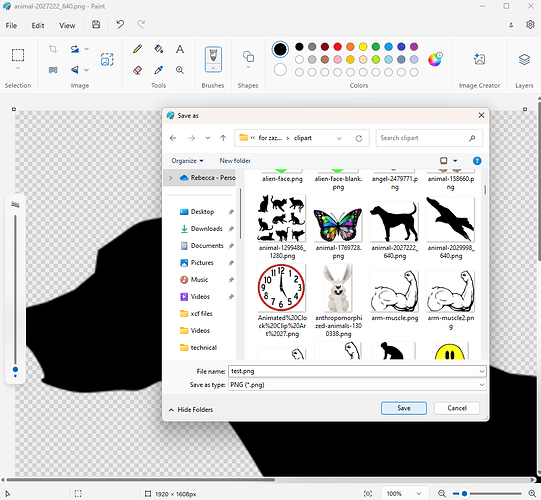This screenshot has width=541, height=500.
Task: Open the Organize dropdown menu
Action: (187, 161)
